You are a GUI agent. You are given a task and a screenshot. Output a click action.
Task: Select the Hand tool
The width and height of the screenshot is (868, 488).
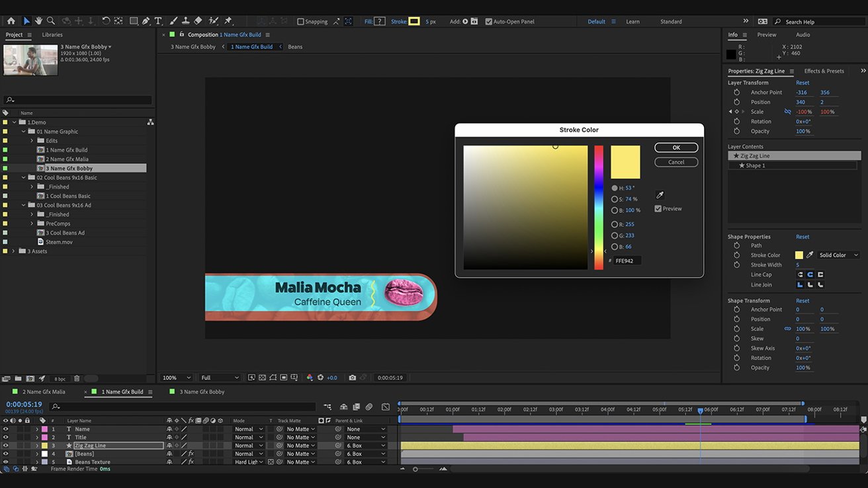38,21
